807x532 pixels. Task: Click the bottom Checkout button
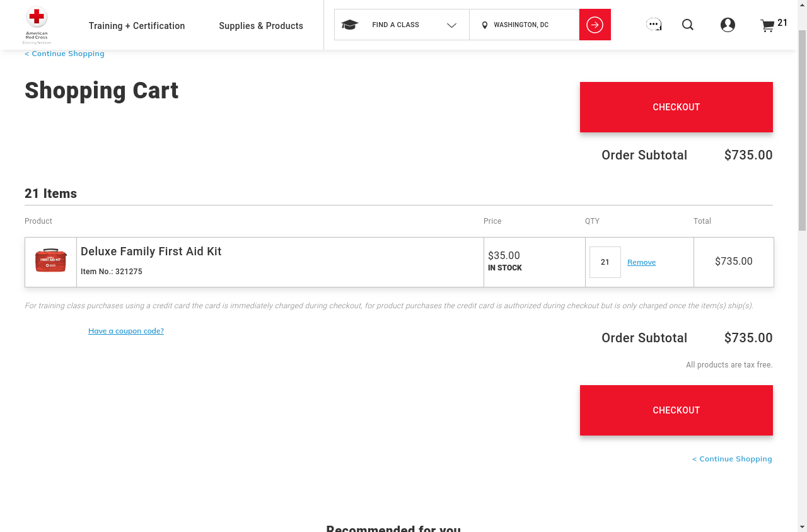point(676,410)
